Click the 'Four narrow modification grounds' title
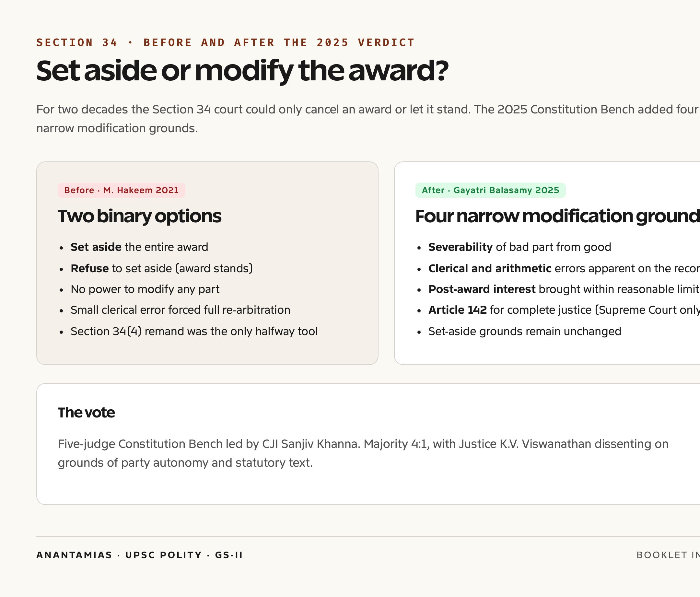Viewport: 700px width, 597px height. pyautogui.click(x=557, y=216)
